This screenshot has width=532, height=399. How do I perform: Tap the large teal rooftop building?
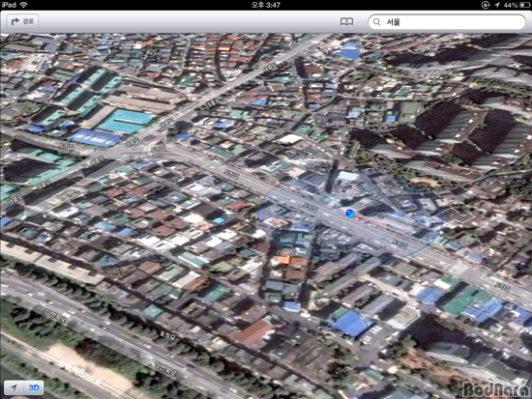[x=125, y=121]
